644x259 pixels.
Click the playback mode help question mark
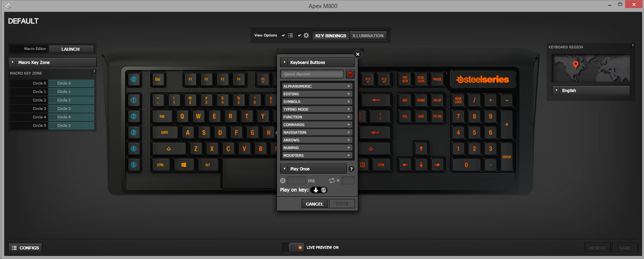(351, 169)
